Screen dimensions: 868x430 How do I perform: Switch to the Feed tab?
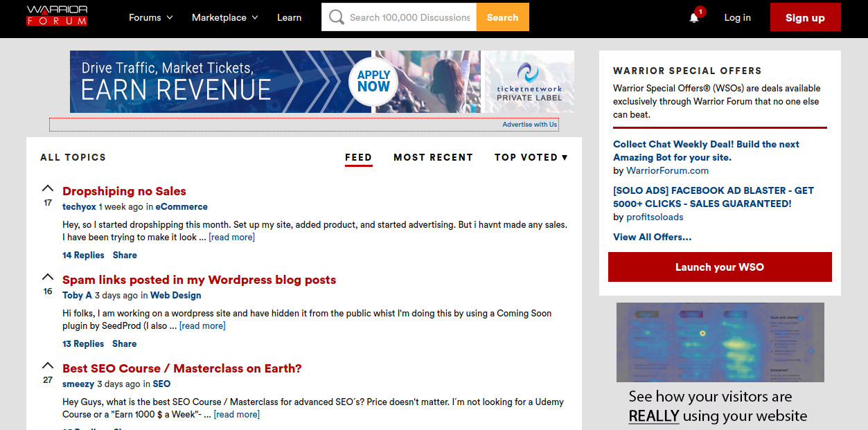[x=358, y=158]
